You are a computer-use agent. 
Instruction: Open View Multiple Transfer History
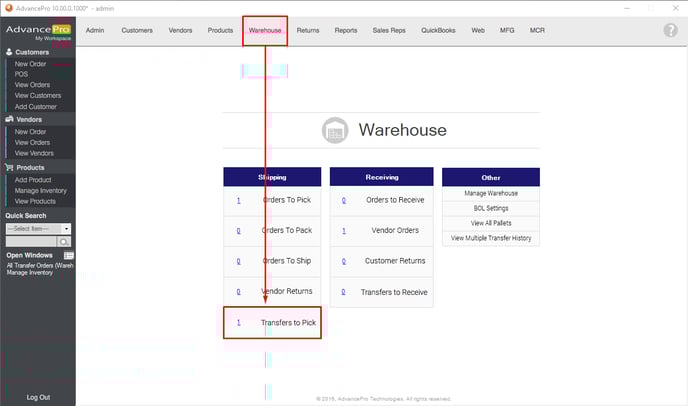pyautogui.click(x=490, y=238)
